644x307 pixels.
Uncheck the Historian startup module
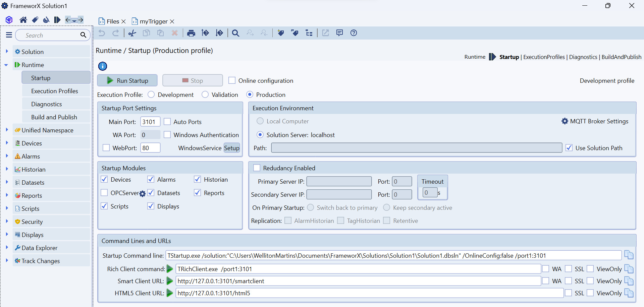click(x=198, y=180)
